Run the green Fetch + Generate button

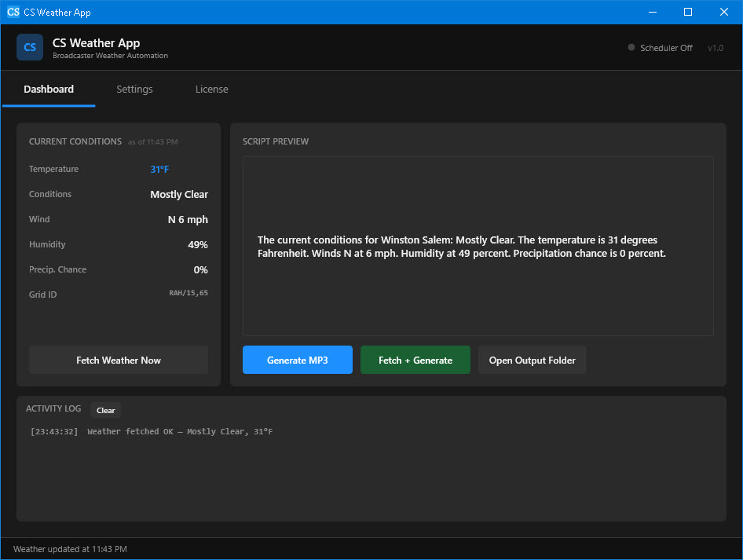click(x=415, y=361)
